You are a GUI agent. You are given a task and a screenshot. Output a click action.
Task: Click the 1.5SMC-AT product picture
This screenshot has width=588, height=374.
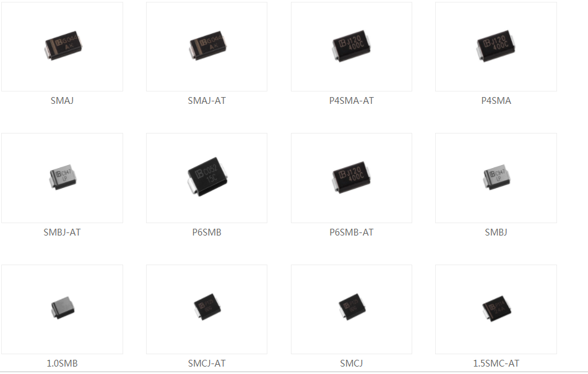(496, 309)
